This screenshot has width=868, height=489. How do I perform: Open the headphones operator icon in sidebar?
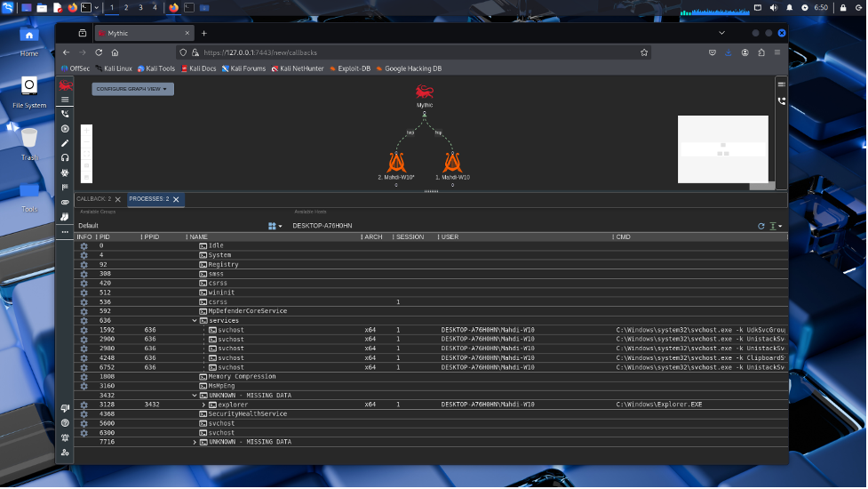66,158
